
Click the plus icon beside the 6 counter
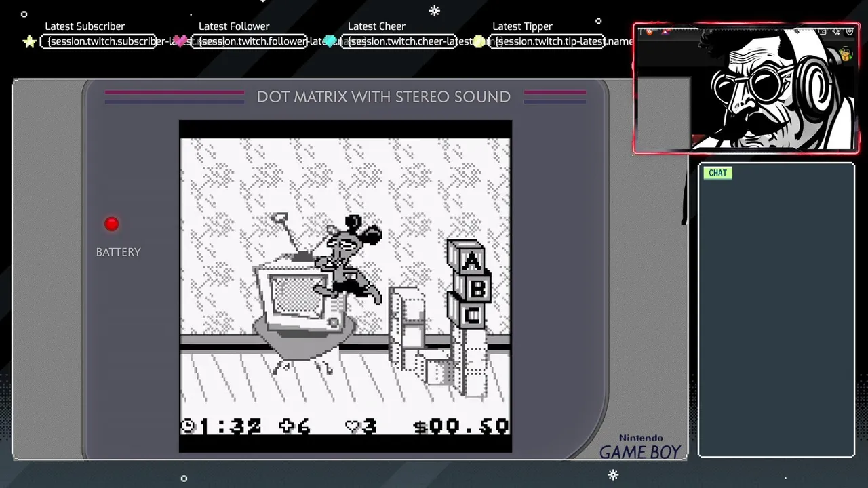pos(287,426)
